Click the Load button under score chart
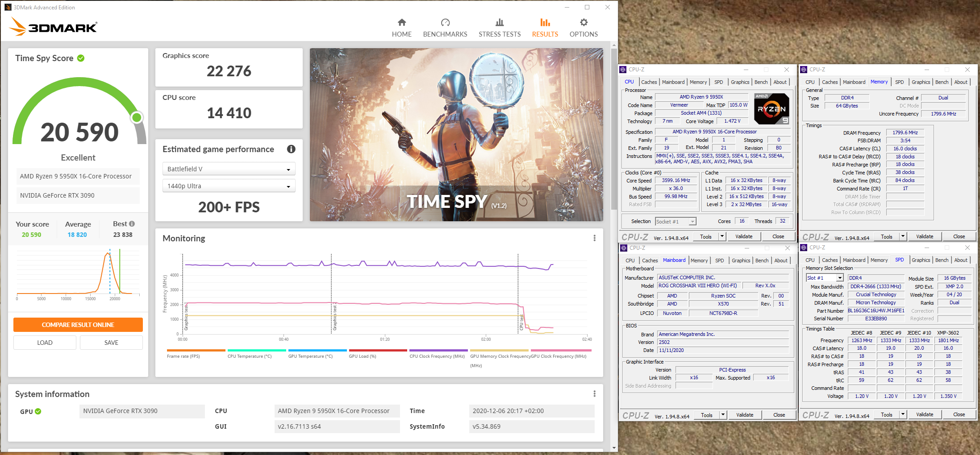980x455 pixels. (45, 343)
